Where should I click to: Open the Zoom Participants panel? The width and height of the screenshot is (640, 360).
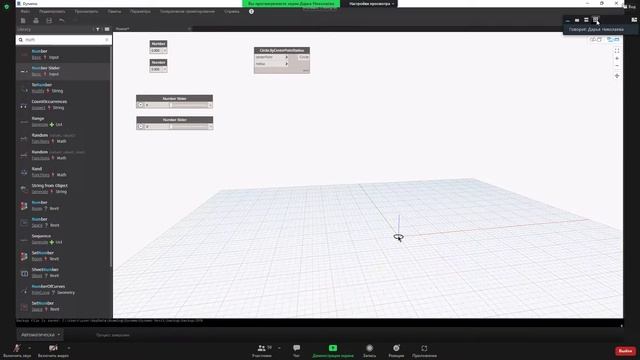[x=262, y=351]
